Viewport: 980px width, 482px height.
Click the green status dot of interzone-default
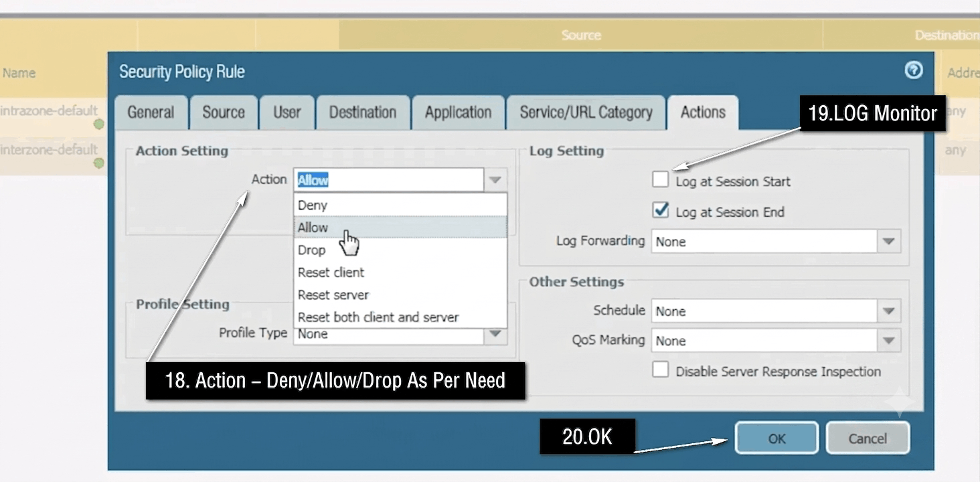(99, 163)
